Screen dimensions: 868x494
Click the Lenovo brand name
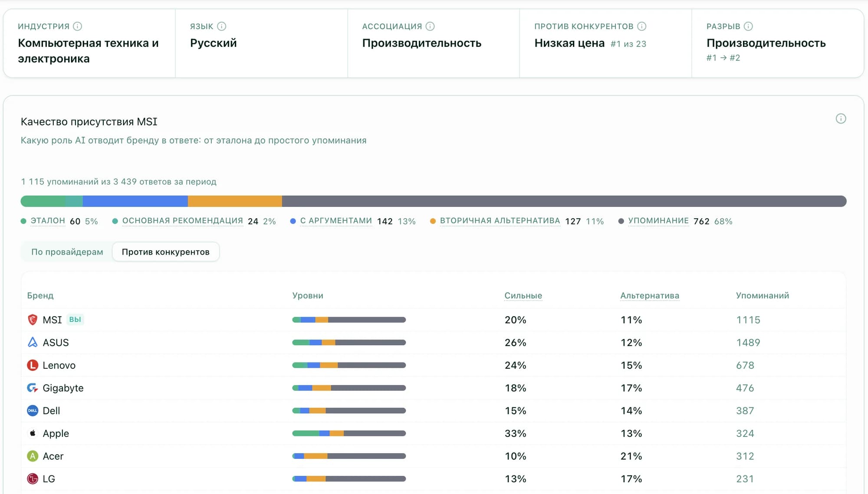click(59, 366)
